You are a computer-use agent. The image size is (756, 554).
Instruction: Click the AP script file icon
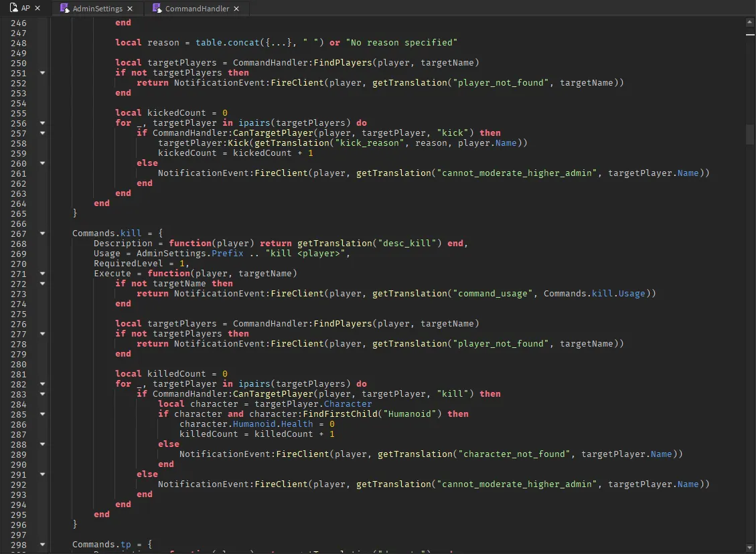click(x=13, y=9)
